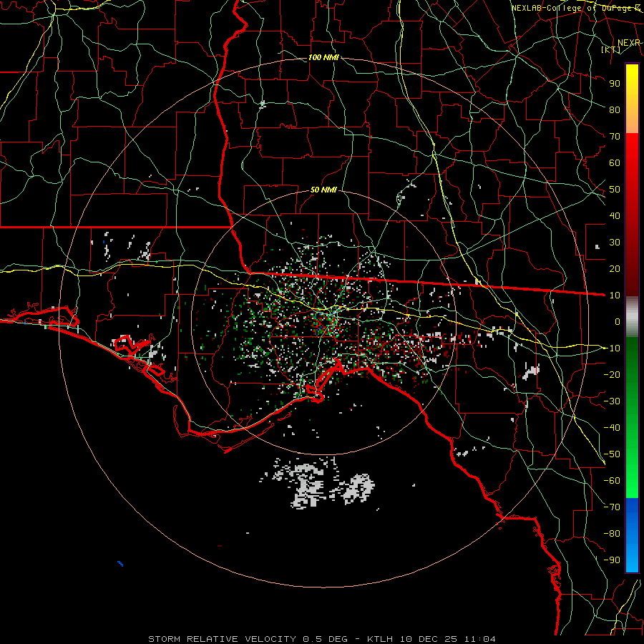Click the -20 scale value
Screen dimensions: 644x644
612,374
